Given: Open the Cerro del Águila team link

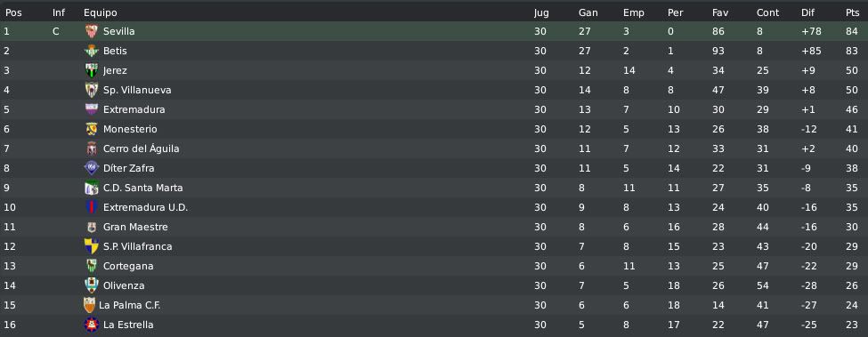Looking at the screenshot, I should click(142, 148).
